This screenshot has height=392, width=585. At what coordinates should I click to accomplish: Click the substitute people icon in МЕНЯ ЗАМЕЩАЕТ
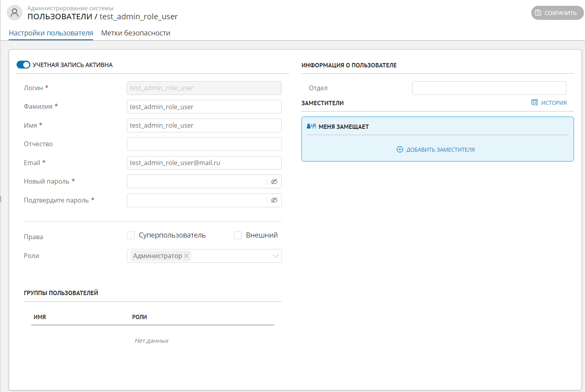pyautogui.click(x=311, y=126)
